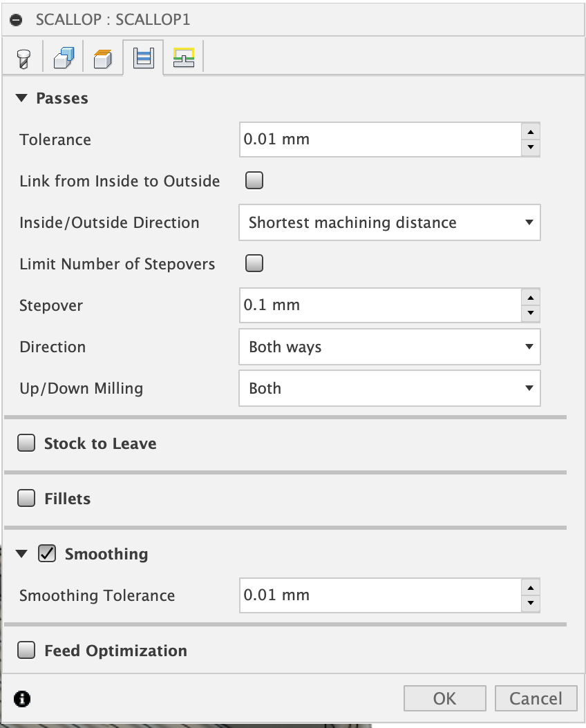The height and width of the screenshot is (728, 586).
Task: Increase Tolerance with the up stepper arrow
Action: click(530, 131)
